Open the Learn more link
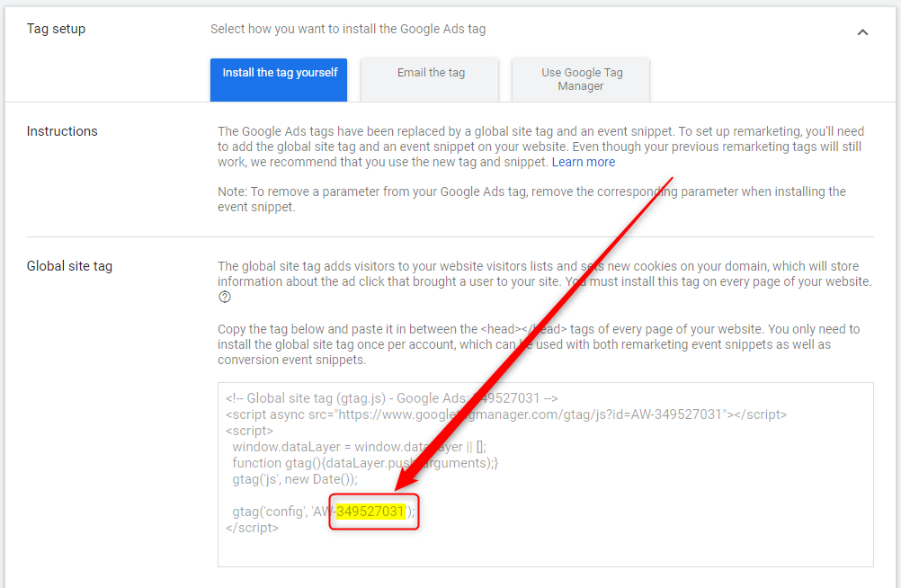The image size is (901, 588). pyautogui.click(x=584, y=162)
